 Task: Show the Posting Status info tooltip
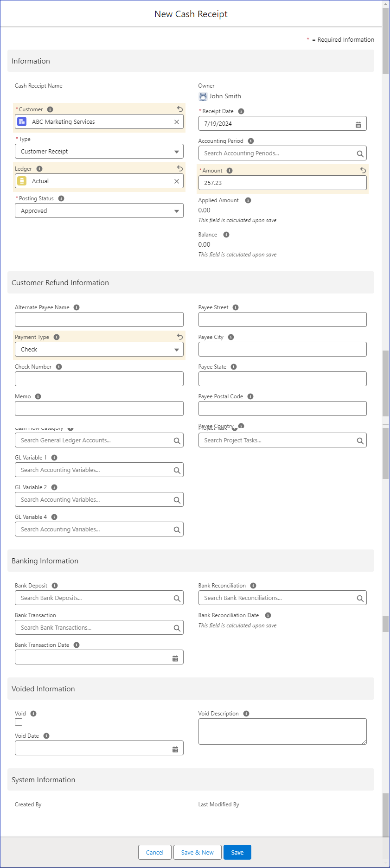61,198
